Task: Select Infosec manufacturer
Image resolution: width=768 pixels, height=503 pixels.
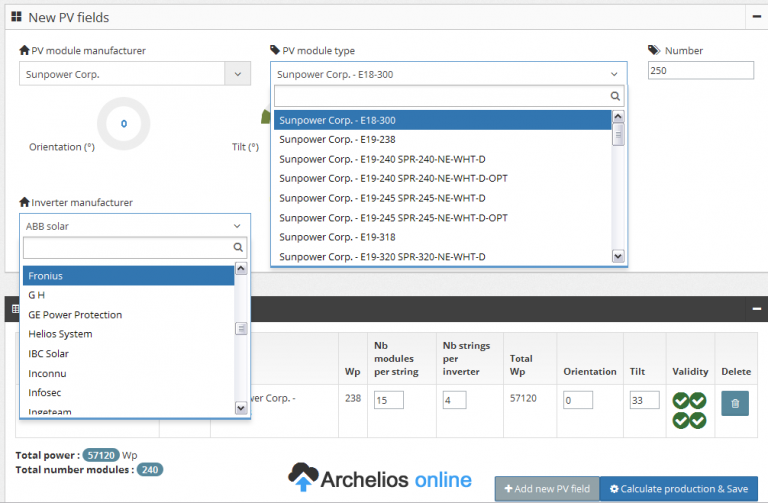Action: [x=128, y=393]
